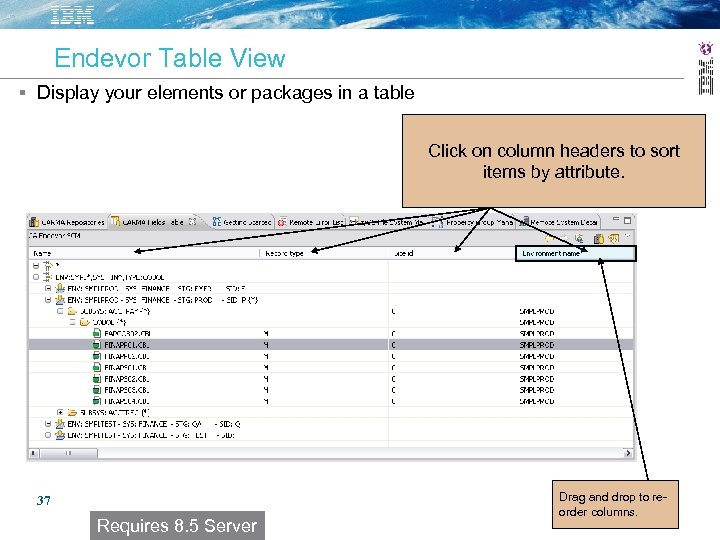
Task: Collapse the ENV:SMPL* filter node
Action: pyautogui.click(x=36, y=277)
